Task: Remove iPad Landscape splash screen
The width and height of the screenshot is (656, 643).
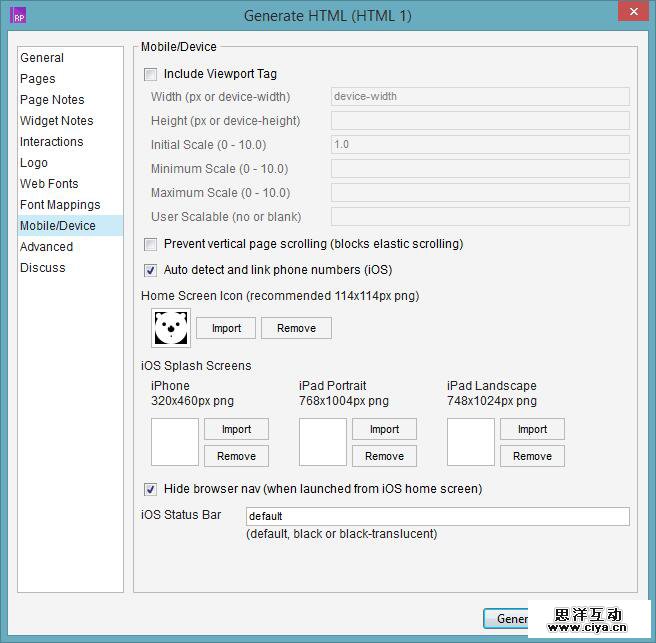Action: pos(532,456)
